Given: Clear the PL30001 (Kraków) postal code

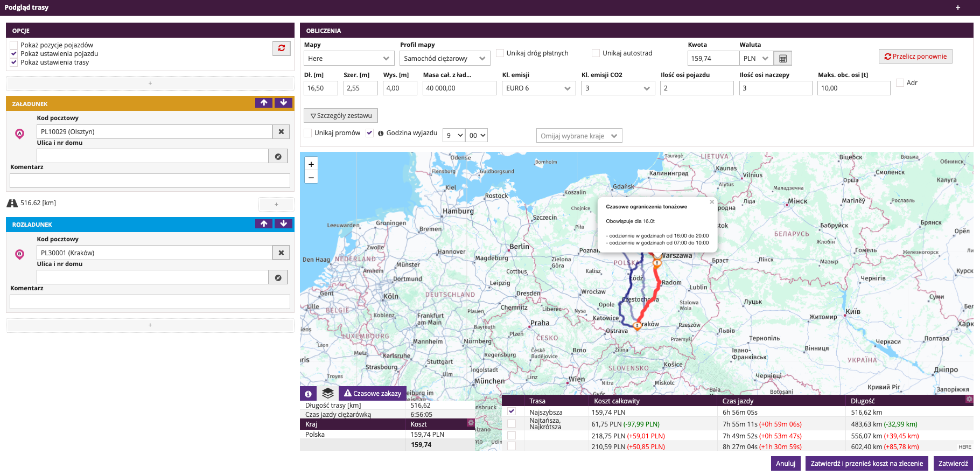Looking at the screenshot, I should click(281, 253).
